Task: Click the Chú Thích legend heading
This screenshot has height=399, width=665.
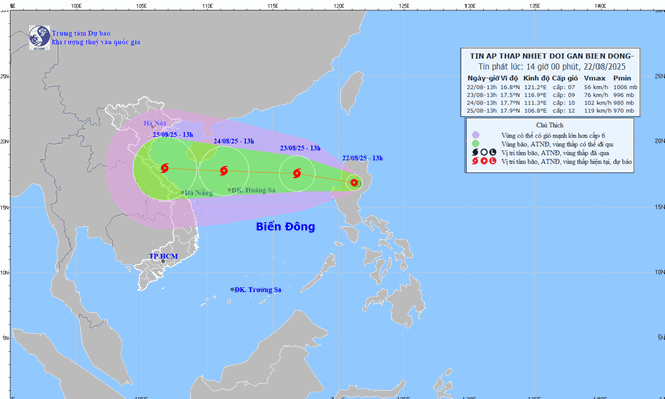Action: click(x=550, y=125)
